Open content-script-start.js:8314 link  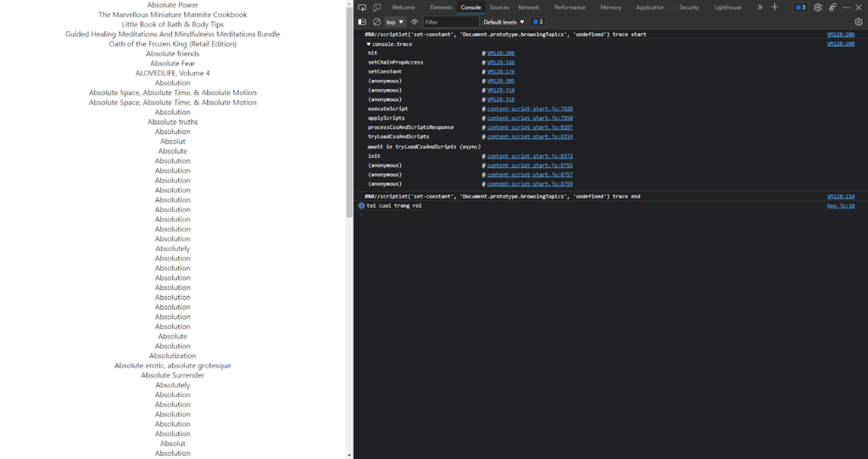[x=530, y=137]
